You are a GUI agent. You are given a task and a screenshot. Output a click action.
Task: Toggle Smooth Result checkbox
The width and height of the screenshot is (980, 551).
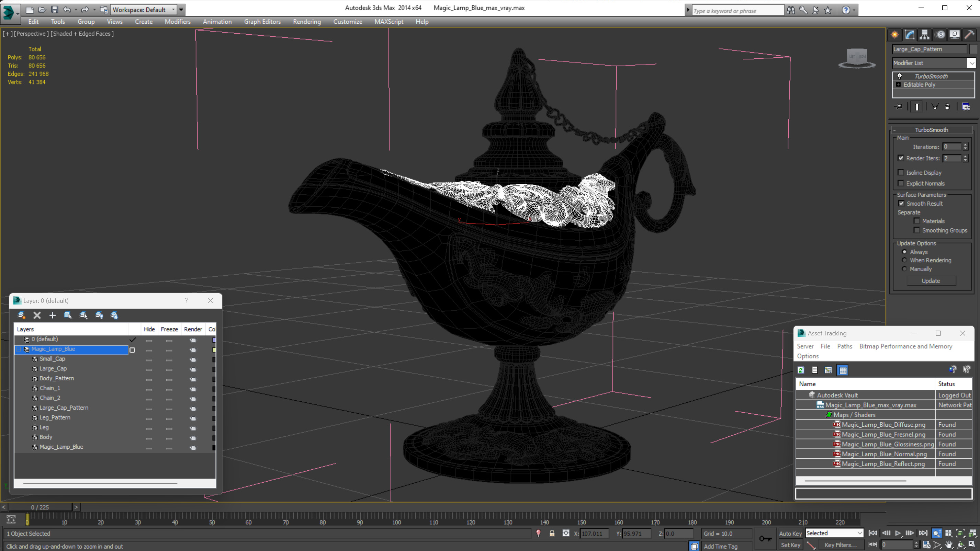(x=901, y=204)
